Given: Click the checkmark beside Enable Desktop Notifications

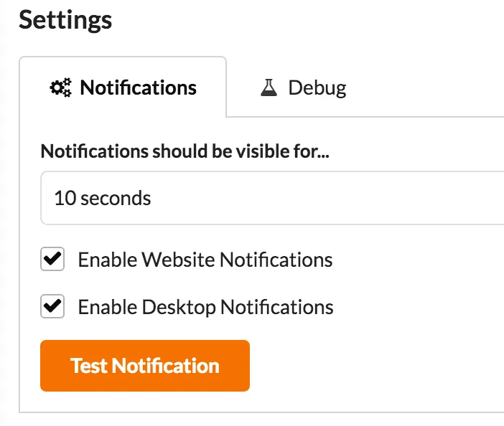Looking at the screenshot, I should (52, 307).
